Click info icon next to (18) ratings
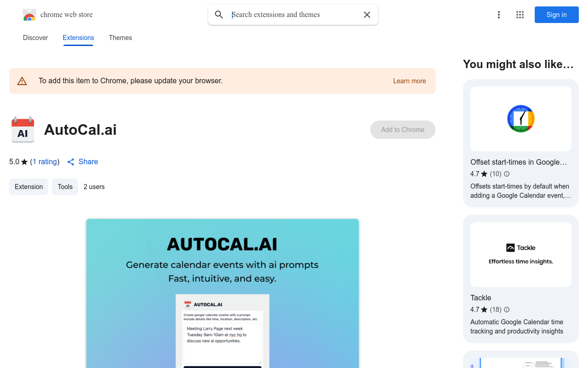 (507, 310)
